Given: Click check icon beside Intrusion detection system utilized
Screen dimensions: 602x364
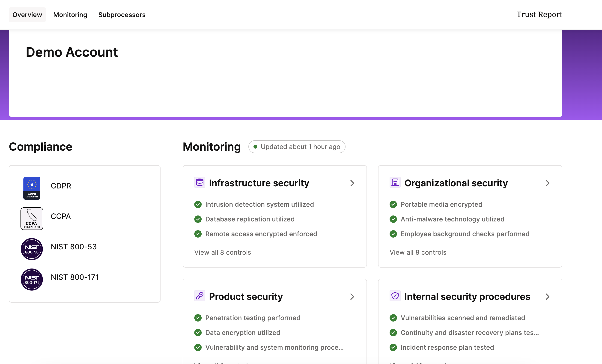Looking at the screenshot, I should click(198, 204).
